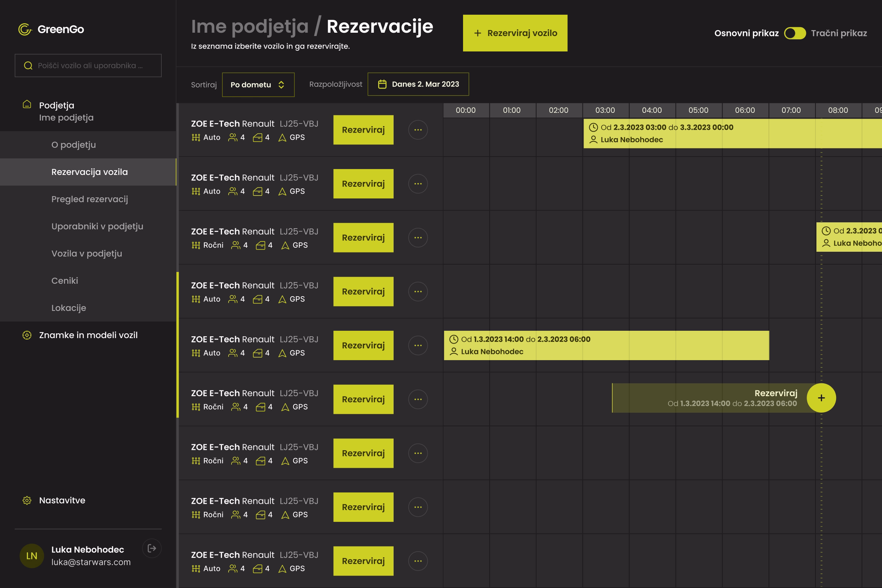882x588 pixels.
Task: Open more options for the fifth vehicle row
Action: 418,345
